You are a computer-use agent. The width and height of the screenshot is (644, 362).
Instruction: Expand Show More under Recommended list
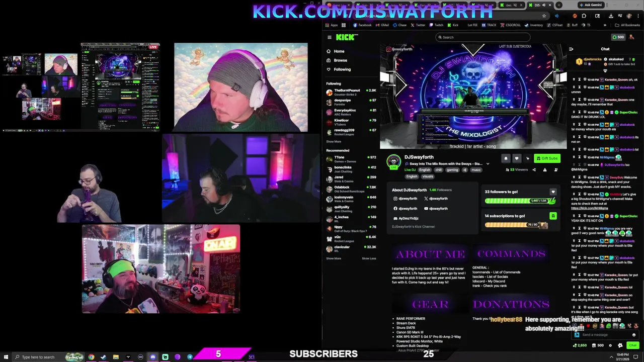click(x=334, y=258)
